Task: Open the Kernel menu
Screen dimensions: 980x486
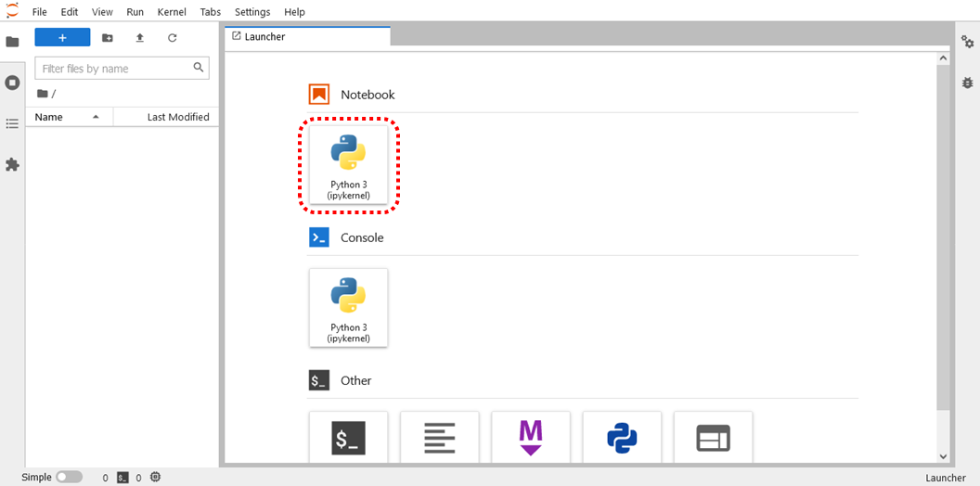Action: pyautogui.click(x=172, y=12)
